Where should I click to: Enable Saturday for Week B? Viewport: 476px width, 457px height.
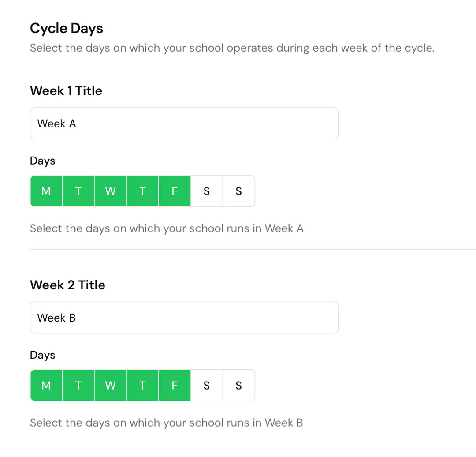pyautogui.click(x=206, y=385)
